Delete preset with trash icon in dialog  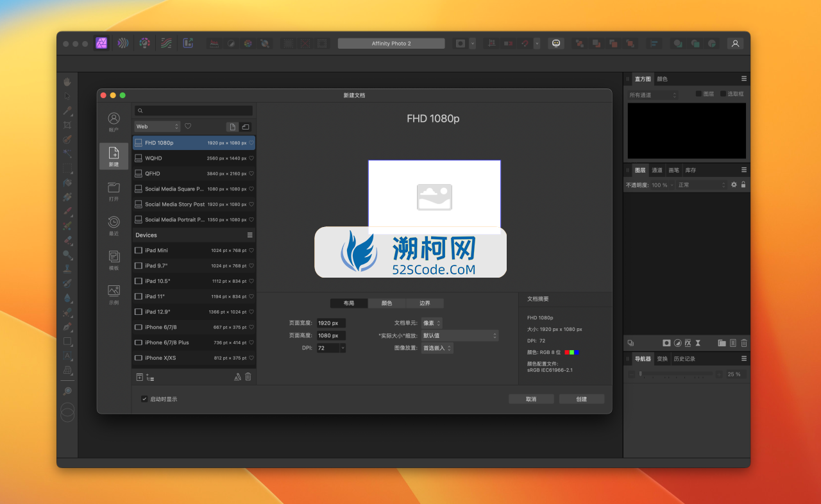point(248,377)
